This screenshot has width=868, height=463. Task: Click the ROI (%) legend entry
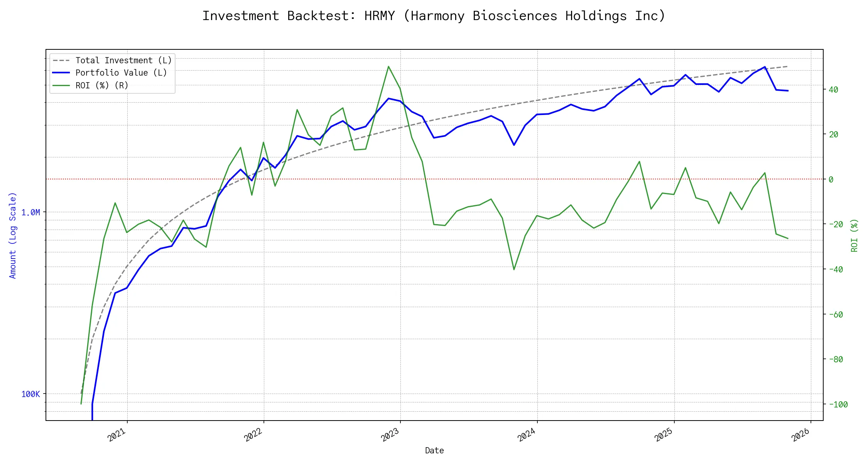coord(102,85)
